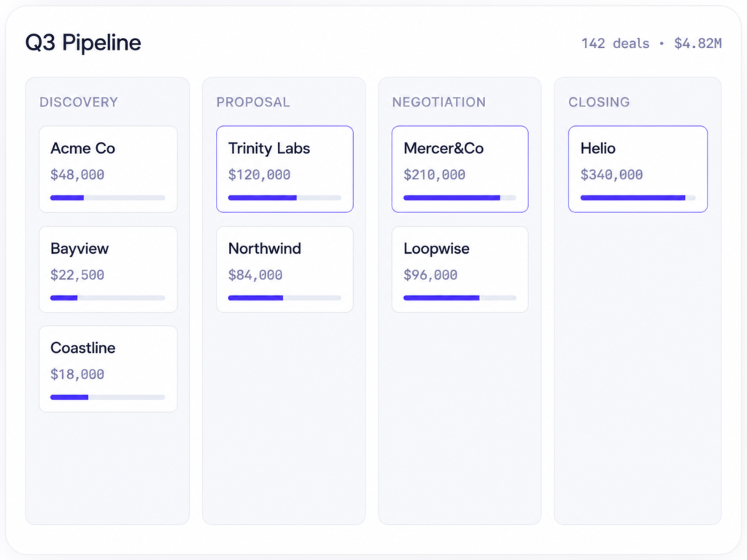The height and width of the screenshot is (560, 747).
Task: Click Bayview progress bar
Action: click(108, 297)
